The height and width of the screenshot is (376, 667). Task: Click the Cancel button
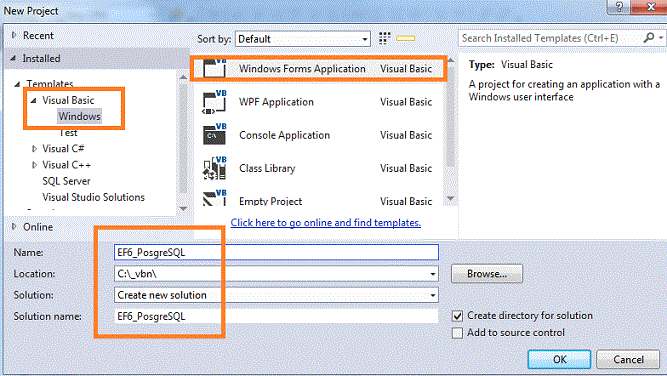[628, 359]
